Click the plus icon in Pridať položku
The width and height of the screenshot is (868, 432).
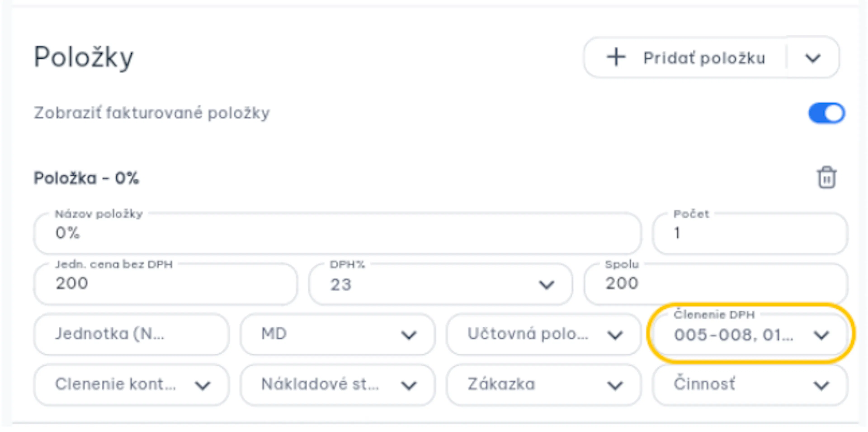tap(616, 58)
